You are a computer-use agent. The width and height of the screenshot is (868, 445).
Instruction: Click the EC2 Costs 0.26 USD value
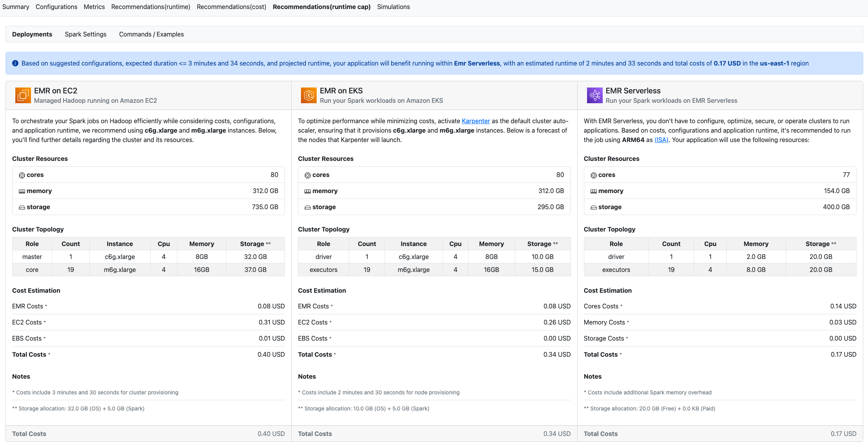point(557,322)
